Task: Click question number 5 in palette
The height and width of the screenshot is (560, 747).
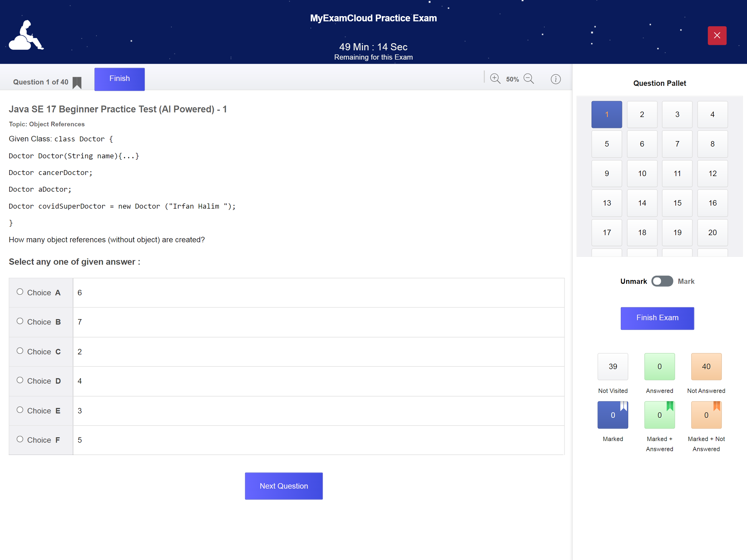Action: pyautogui.click(x=606, y=144)
